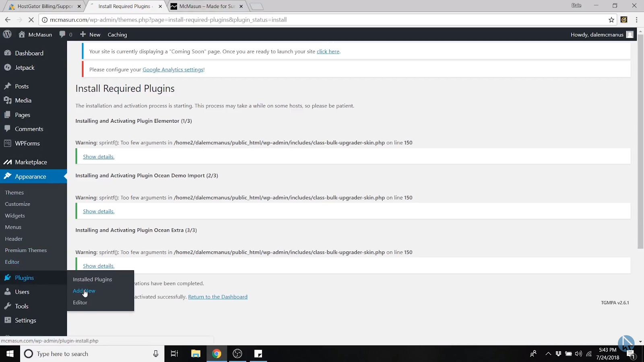The height and width of the screenshot is (362, 644).
Task: Follow the 'click here' launch site link
Action: coord(328,51)
